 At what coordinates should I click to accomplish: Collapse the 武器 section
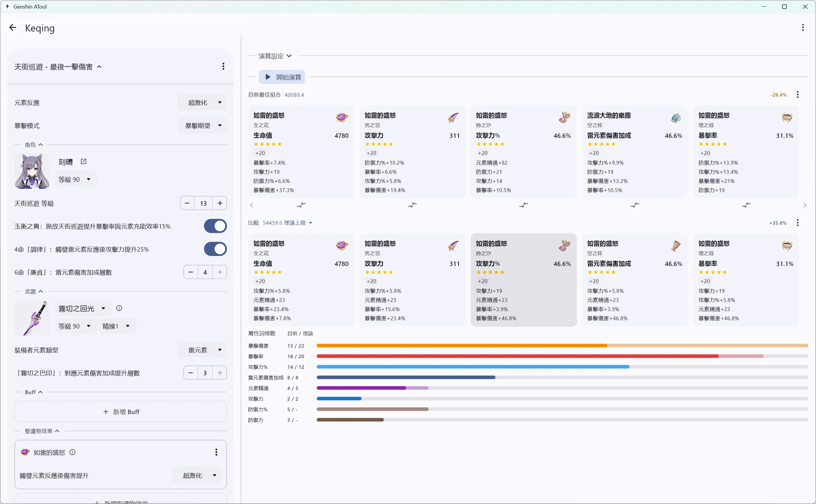click(34, 291)
